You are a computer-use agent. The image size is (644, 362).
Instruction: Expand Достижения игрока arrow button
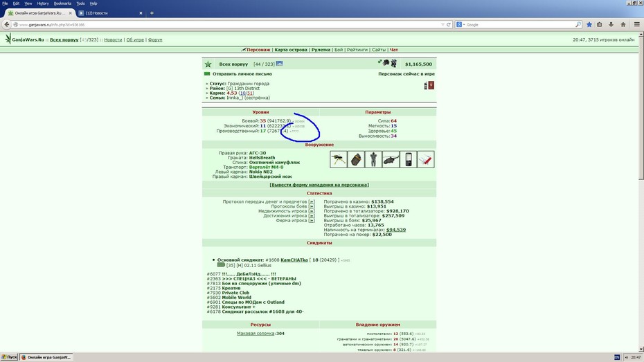(312, 216)
